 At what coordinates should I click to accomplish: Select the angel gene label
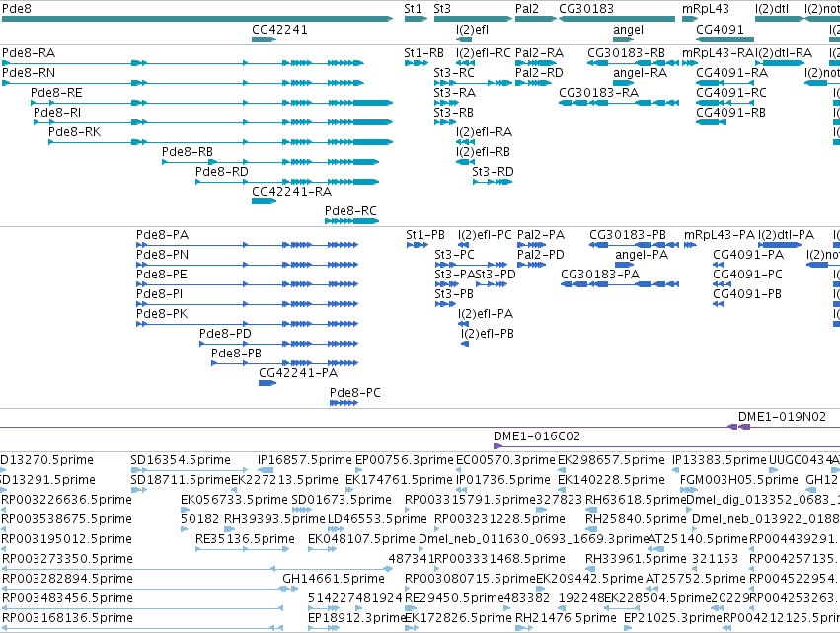(x=628, y=30)
